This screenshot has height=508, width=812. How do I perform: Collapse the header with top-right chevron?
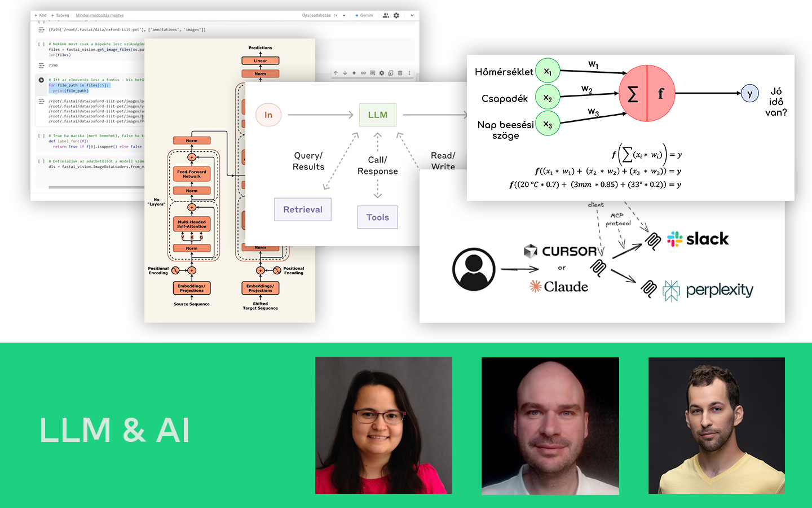pos(412,15)
